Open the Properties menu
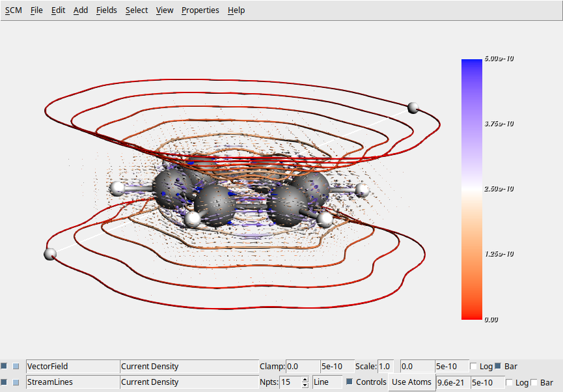Viewport: 563px width, 392px height. [x=200, y=10]
